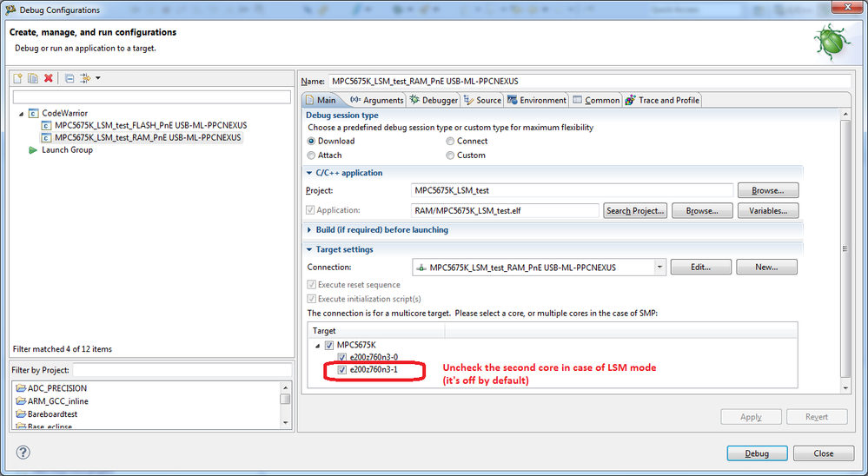Select the Download session type
This screenshot has height=476, width=868.
[x=312, y=141]
